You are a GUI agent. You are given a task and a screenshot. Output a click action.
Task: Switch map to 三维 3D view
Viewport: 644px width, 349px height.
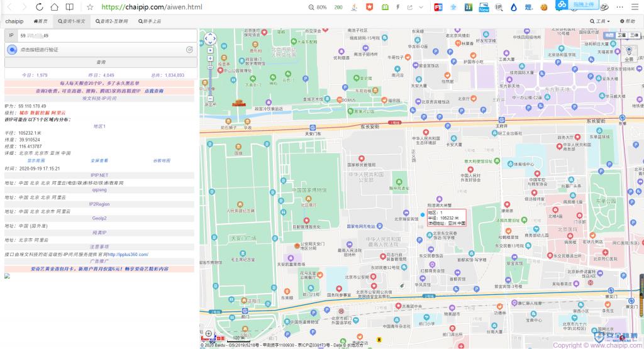[x=634, y=35]
